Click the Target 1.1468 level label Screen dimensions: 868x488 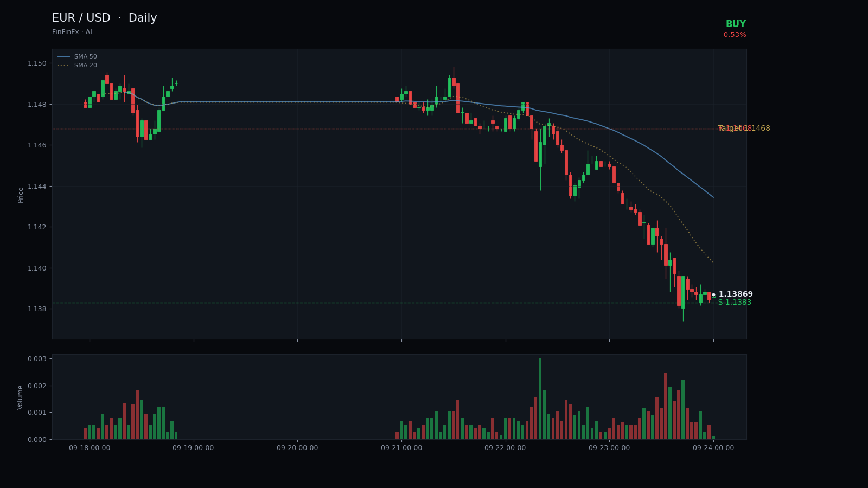(x=744, y=129)
